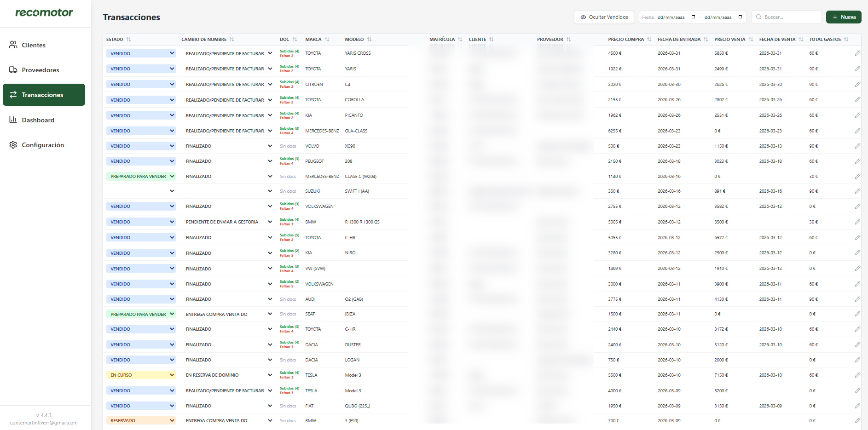Edit the Suzuki Swift transaction
The image size is (868, 430).
[857, 191]
